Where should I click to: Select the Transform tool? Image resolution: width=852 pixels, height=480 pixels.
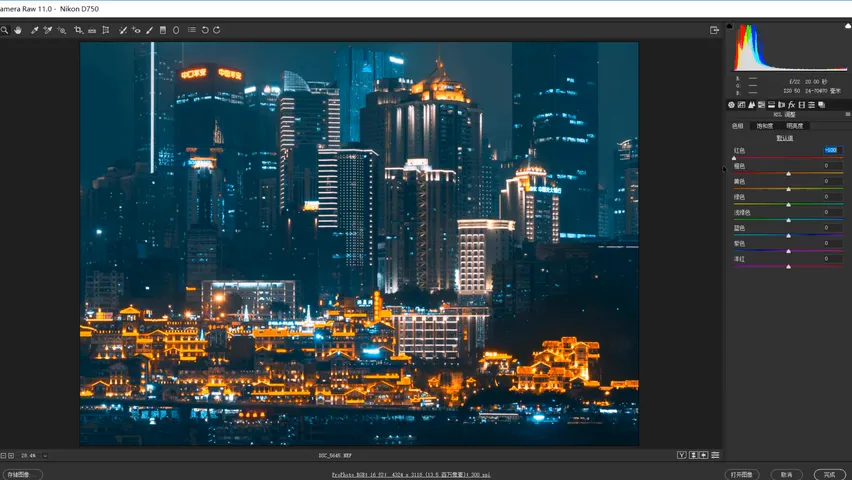pos(106,30)
